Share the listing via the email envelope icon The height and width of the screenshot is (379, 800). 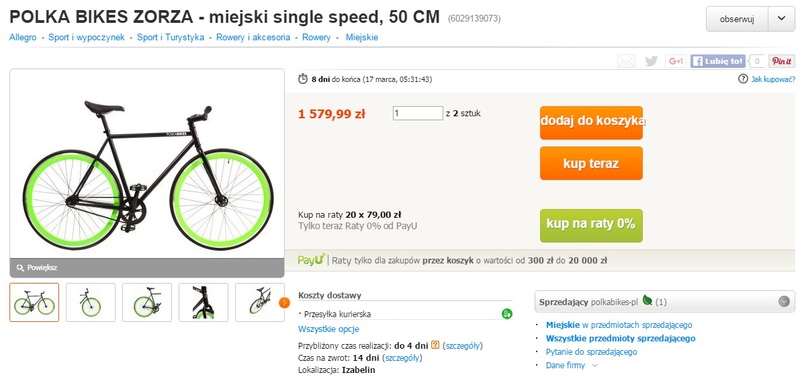pos(626,61)
